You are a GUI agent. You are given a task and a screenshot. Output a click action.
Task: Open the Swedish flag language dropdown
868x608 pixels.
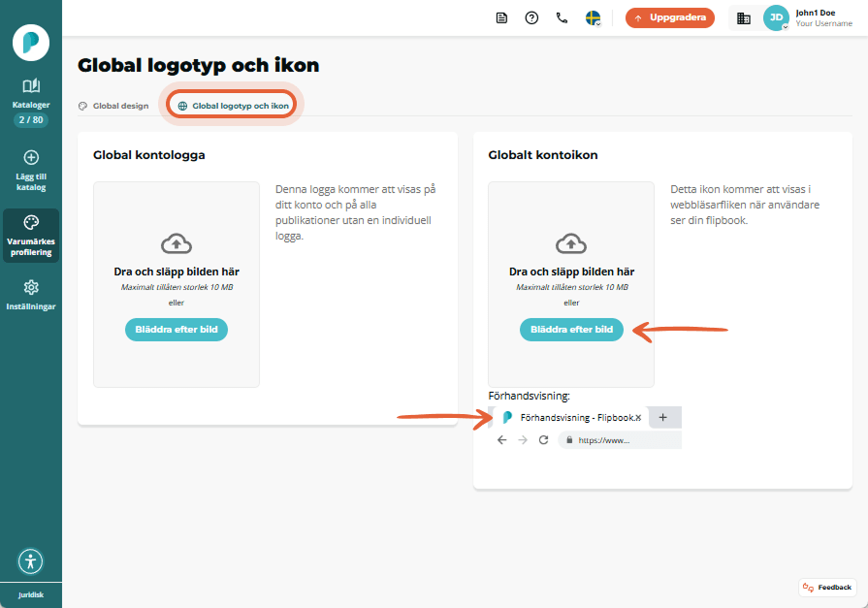point(593,18)
